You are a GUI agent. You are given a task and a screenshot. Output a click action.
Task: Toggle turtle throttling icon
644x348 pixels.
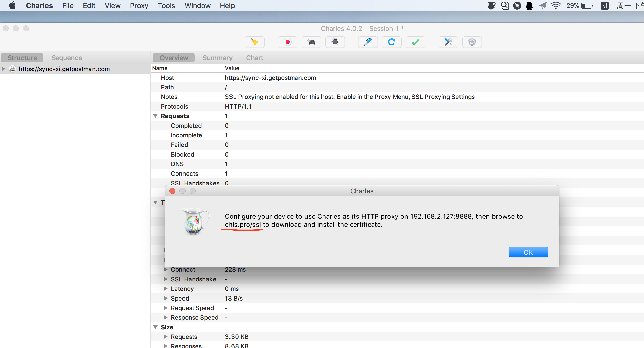[311, 42]
